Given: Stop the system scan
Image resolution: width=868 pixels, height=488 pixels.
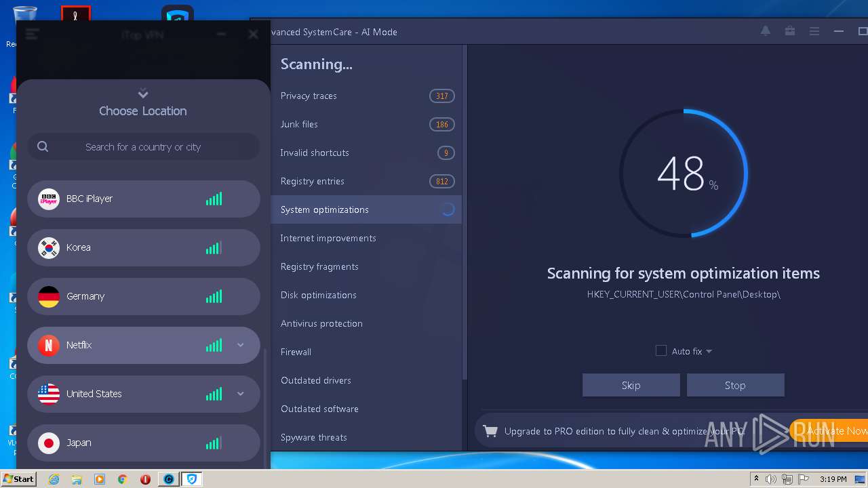Looking at the screenshot, I should [x=735, y=385].
